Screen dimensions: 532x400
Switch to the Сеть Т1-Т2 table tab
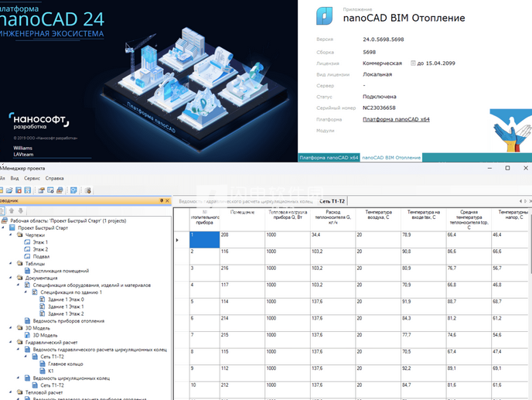(332, 201)
